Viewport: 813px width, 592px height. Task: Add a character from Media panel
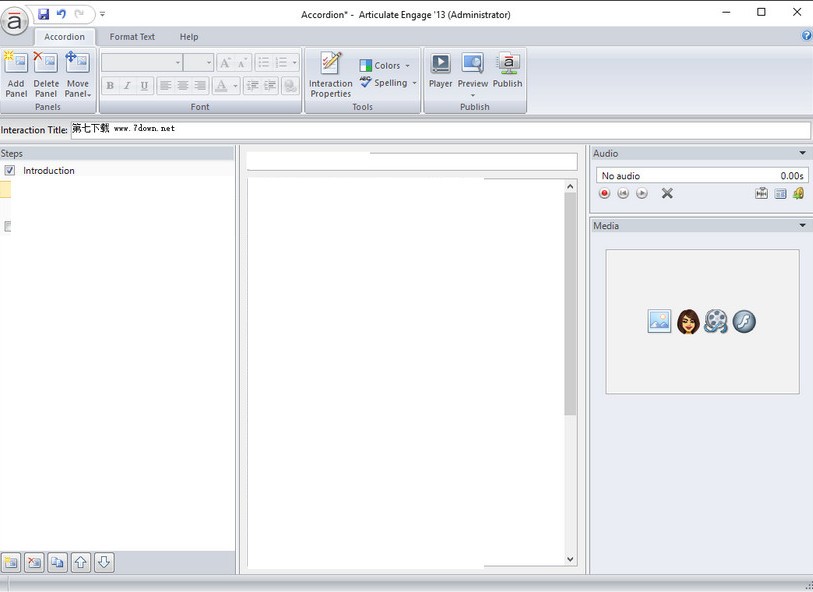(x=688, y=321)
